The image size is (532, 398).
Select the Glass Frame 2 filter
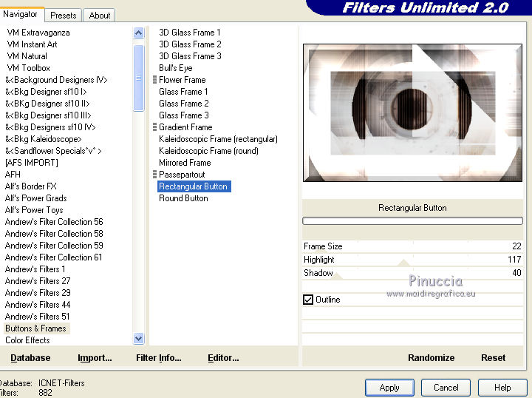(x=183, y=104)
